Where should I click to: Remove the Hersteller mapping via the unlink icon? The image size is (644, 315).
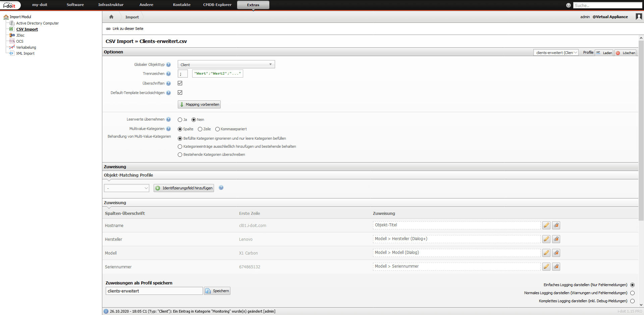tap(556, 239)
